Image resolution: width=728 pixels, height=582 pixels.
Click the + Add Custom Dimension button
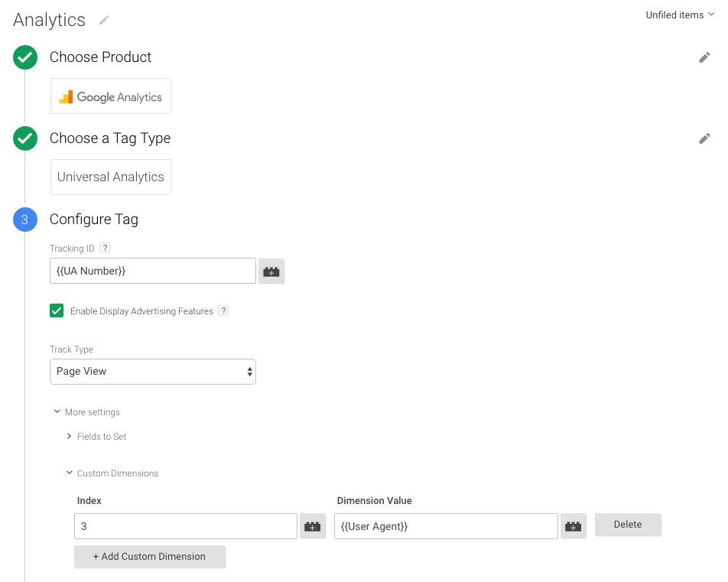pyautogui.click(x=150, y=557)
